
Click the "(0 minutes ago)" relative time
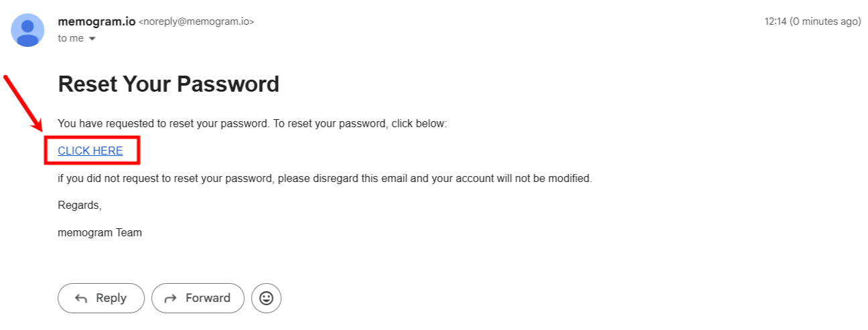(826, 21)
